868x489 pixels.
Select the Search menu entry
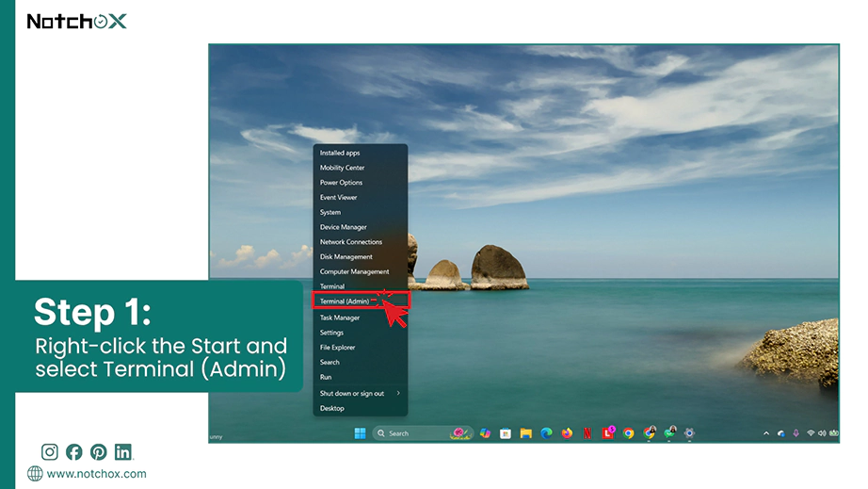(x=361, y=362)
